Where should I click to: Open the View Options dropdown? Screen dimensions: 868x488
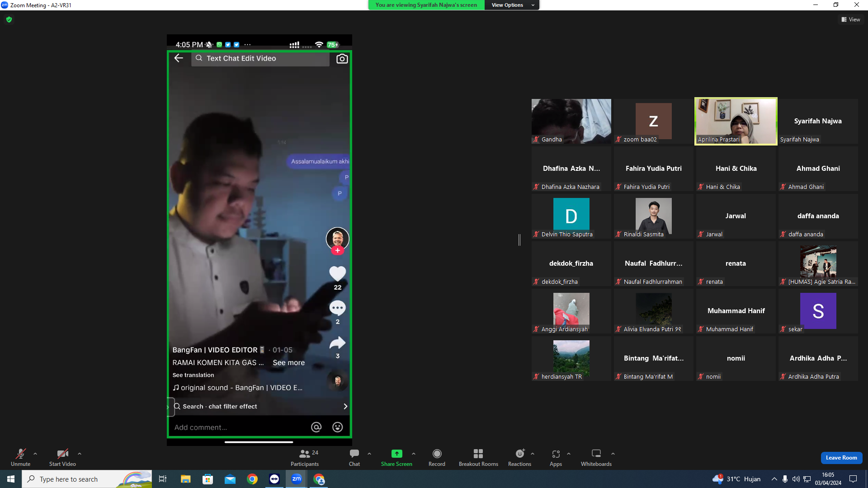[x=512, y=5]
